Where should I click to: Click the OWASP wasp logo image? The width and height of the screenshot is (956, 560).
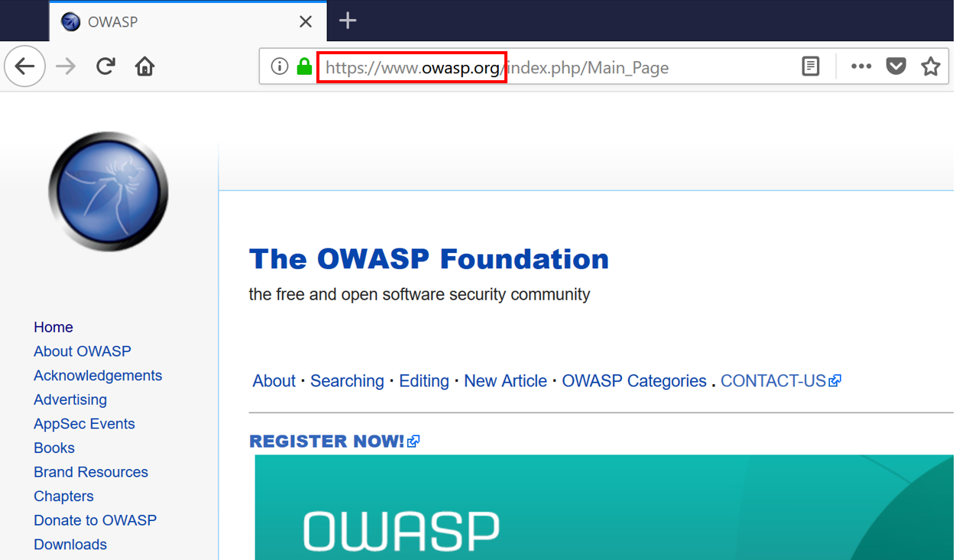coord(109,191)
